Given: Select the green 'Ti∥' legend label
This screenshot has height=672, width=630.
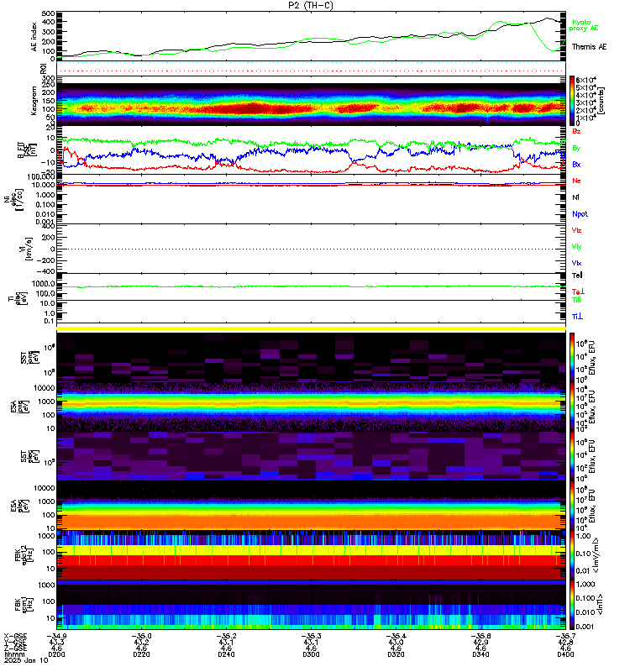Looking at the screenshot, I should (576, 300).
